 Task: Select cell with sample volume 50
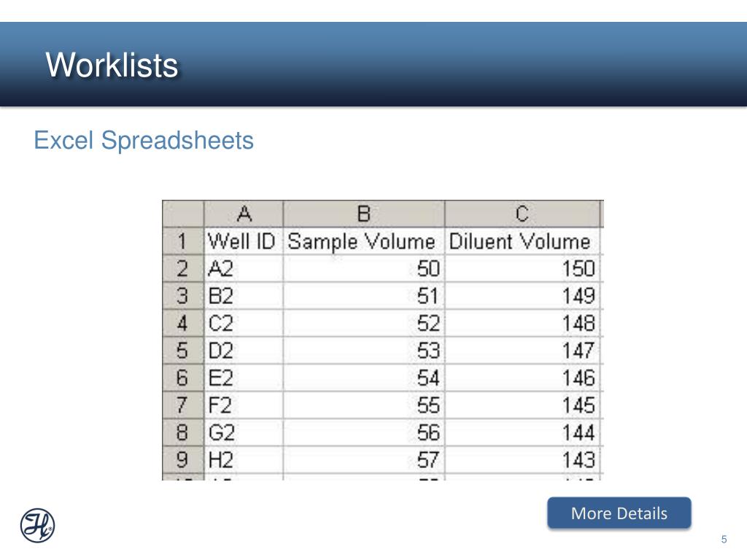coord(364,268)
